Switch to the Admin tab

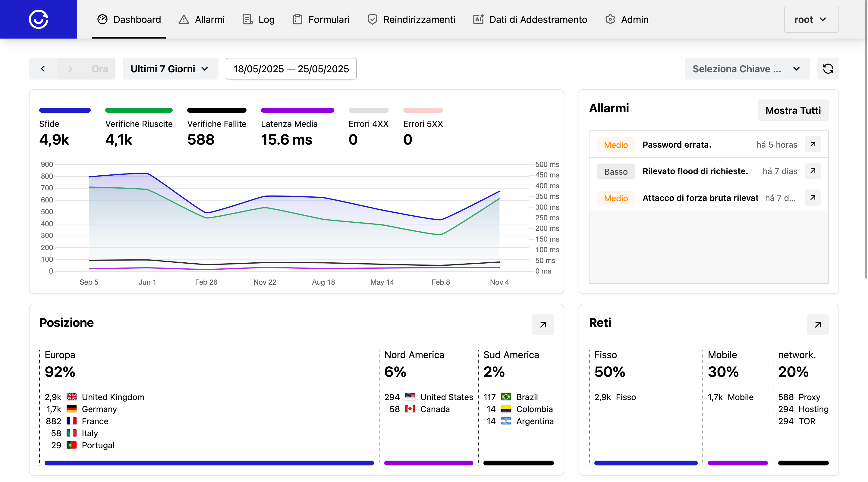pyautogui.click(x=627, y=20)
